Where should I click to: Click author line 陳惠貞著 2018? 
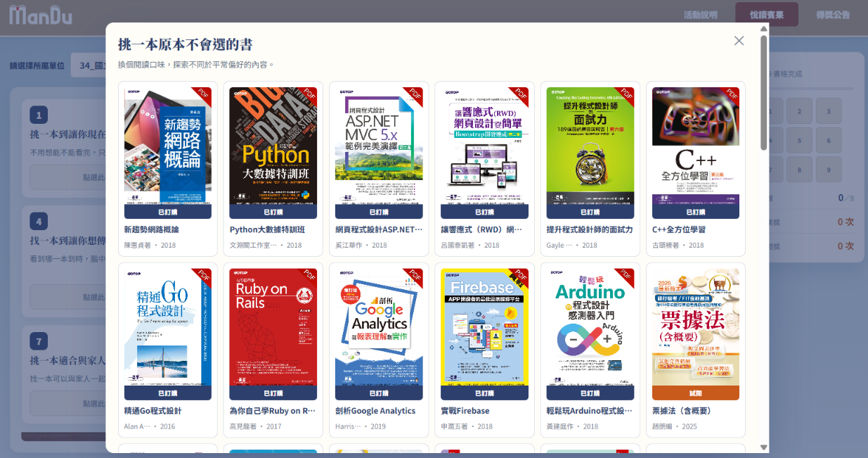point(150,246)
